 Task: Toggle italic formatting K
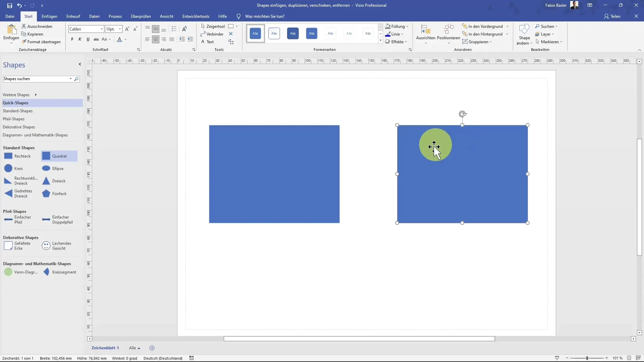point(80,39)
